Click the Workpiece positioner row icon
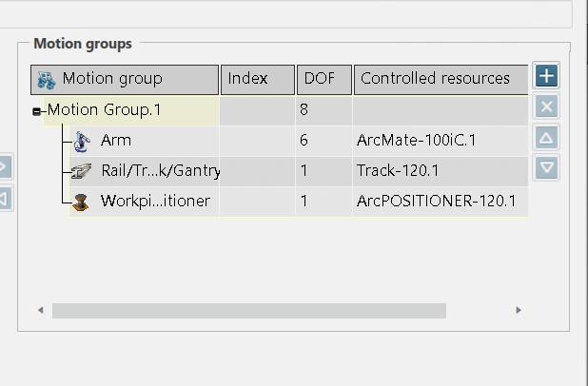The height and width of the screenshot is (386, 588). coord(81,202)
